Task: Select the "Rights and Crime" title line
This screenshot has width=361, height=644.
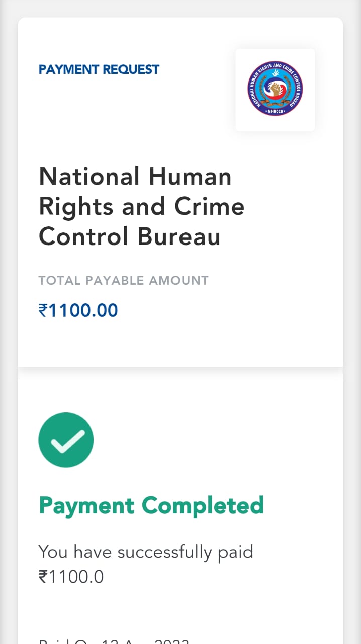Action: [141, 206]
